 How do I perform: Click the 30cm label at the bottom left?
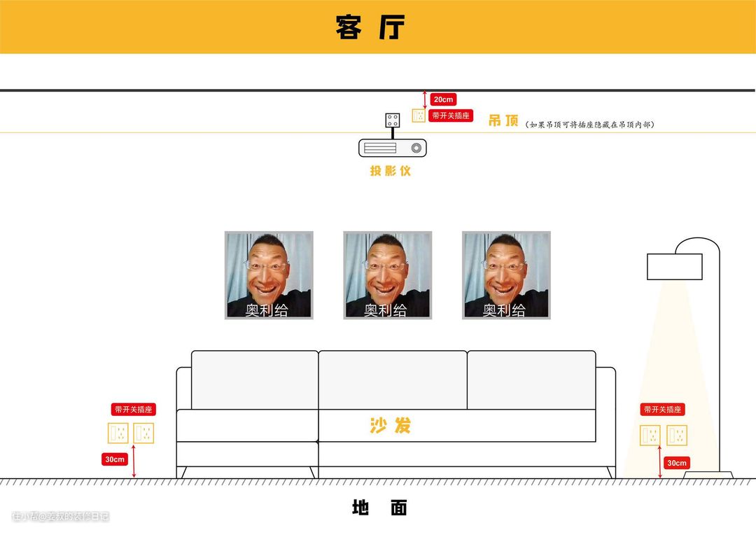click(115, 459)
